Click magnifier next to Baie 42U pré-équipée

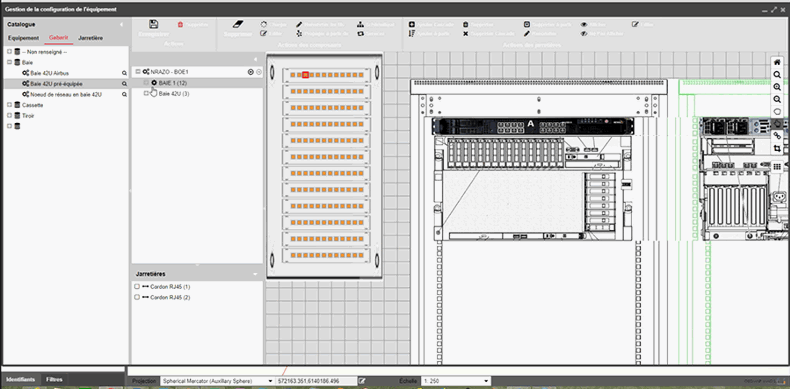(124, 84)
